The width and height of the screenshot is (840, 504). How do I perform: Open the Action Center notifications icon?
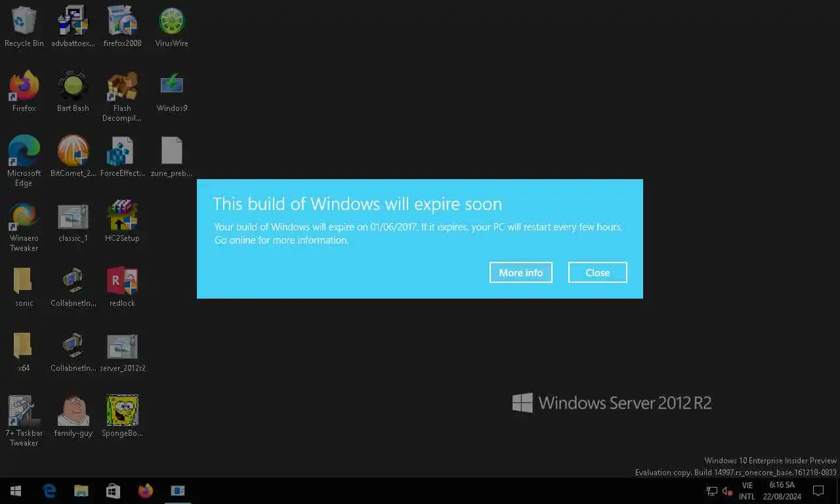[x=818, y=491]
